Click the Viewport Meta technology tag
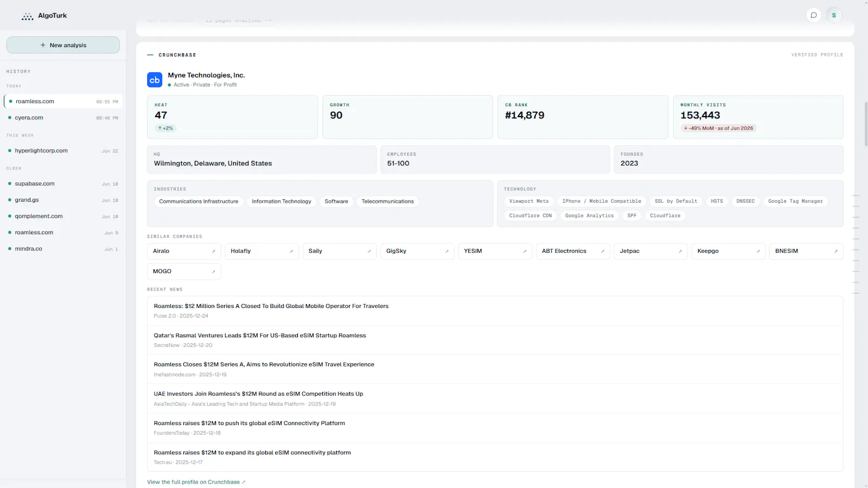Viewport: 868px width, 488px height. (x=529, y=201)
